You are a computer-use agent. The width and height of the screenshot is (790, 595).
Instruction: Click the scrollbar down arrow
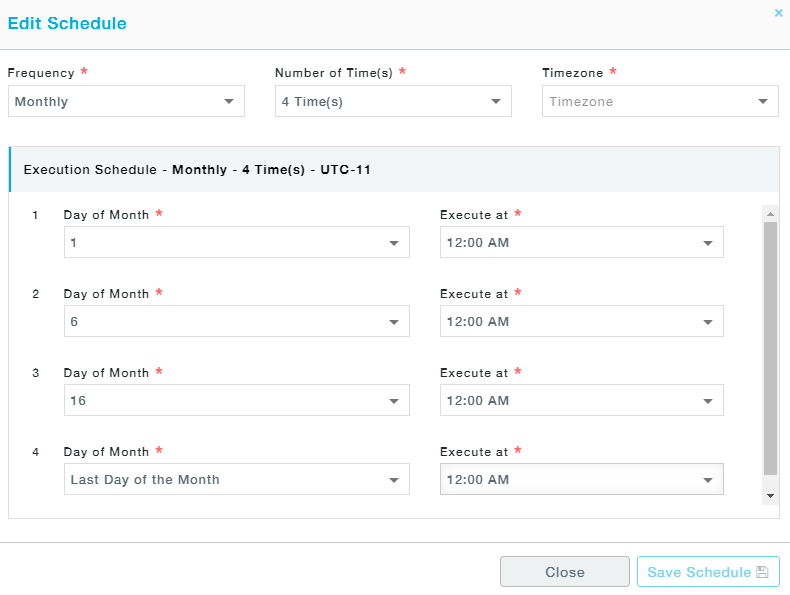coord(770,496)
